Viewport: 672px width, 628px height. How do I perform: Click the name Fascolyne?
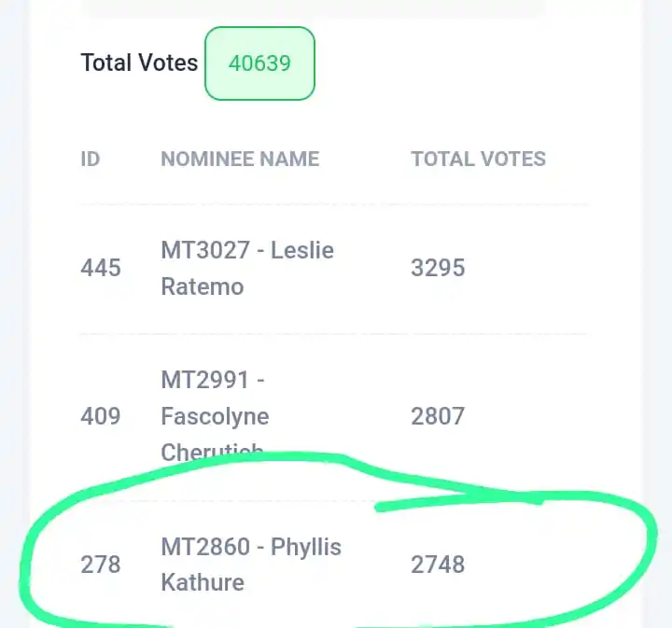pyautogui.click(x=216, y=416)
